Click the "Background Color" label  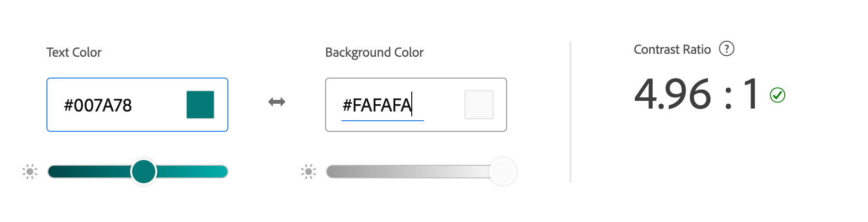tap(374, 52)
